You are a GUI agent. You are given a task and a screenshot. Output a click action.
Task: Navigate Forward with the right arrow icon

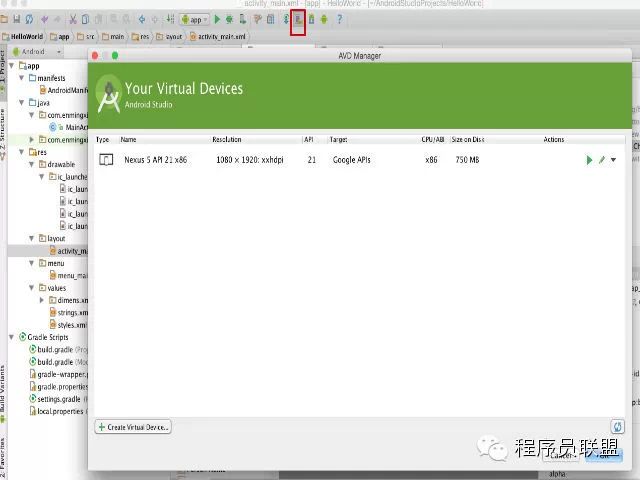(155, 19)
